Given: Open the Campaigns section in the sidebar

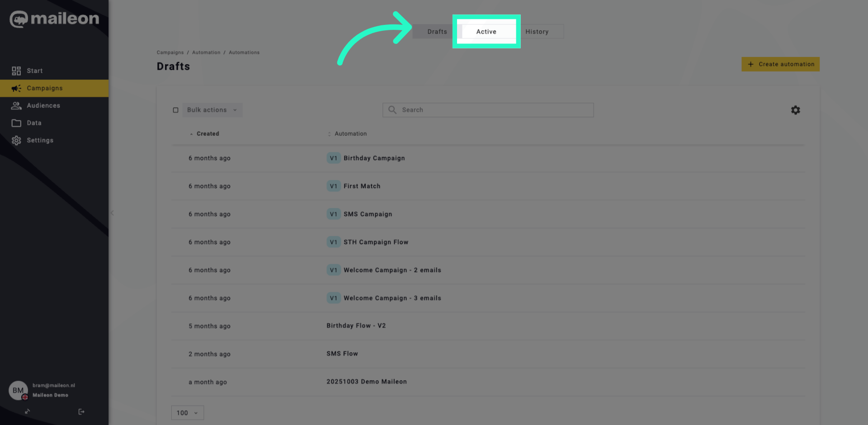Looking at the screenshot, I should (x=44, y=88).
